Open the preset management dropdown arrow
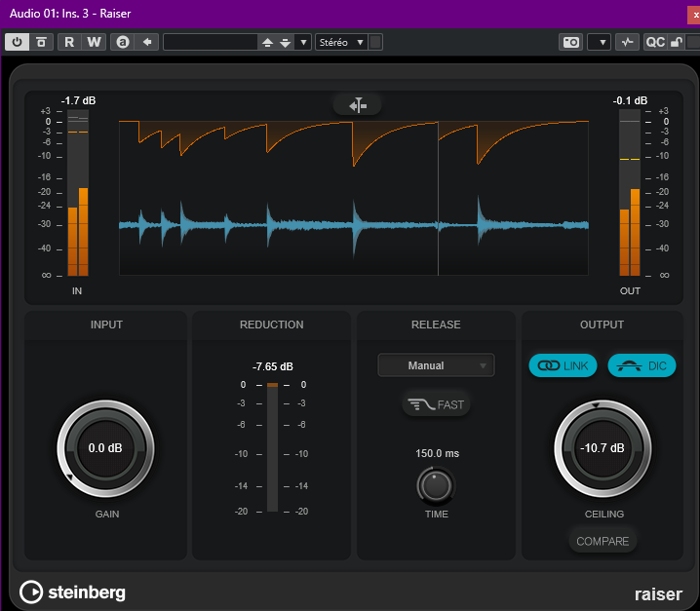The image size is (700, 611). click(303, 42)
